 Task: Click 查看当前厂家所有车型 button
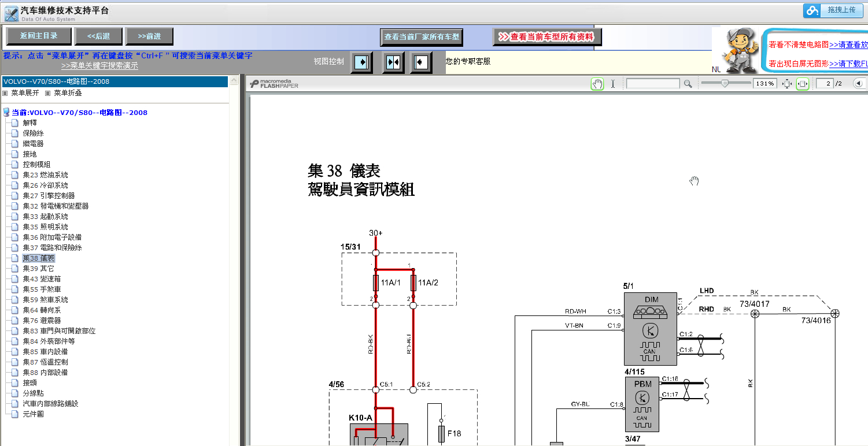[422, 37]
